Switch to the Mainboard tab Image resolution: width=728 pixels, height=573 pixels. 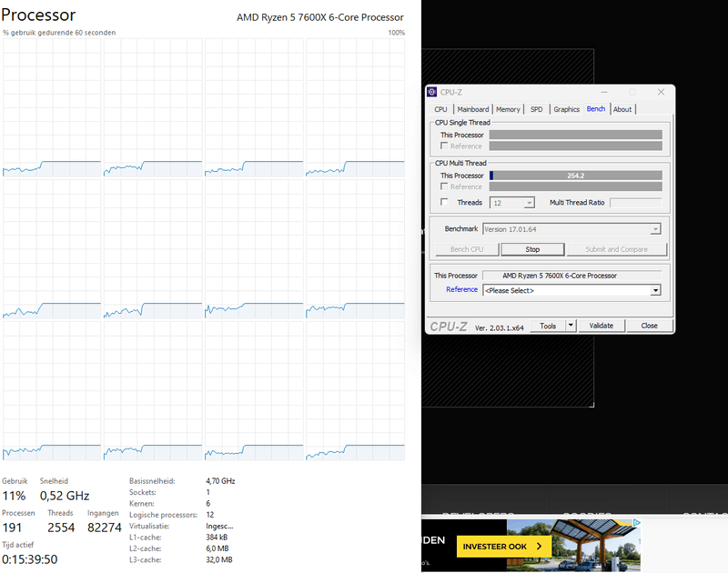[472, 109]
